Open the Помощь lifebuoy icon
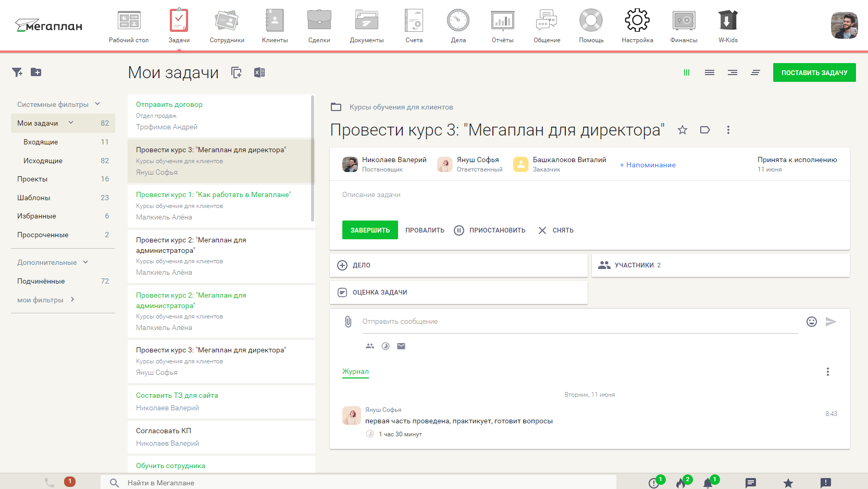Screen dimensions: 868x489 point(591,21)
